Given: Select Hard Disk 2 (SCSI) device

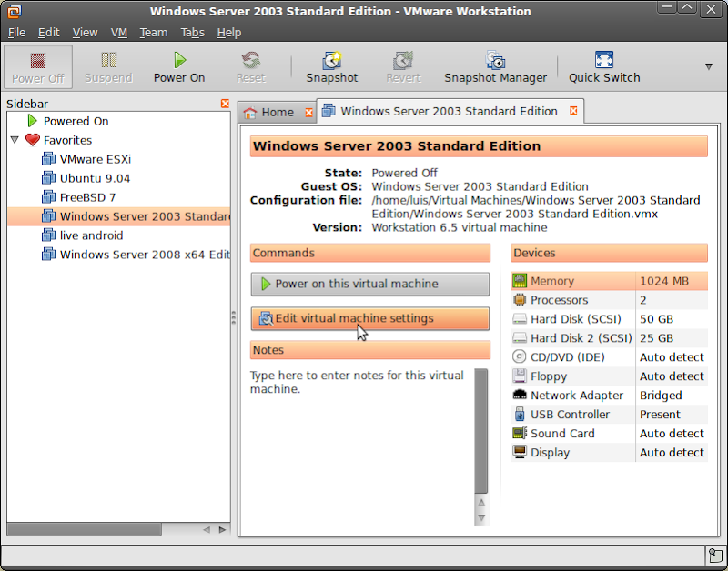Looking at the screenshot, I should [609, 338].
